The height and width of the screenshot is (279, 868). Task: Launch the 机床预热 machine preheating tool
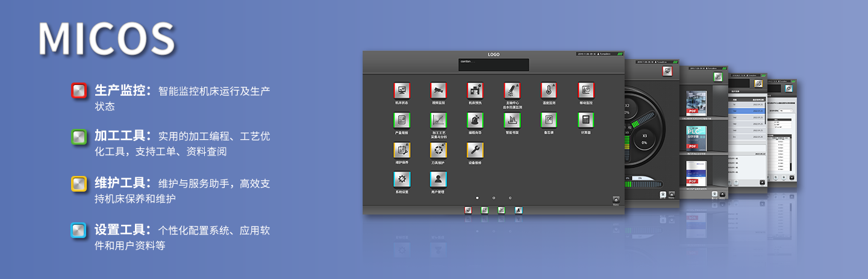(475, 90)
